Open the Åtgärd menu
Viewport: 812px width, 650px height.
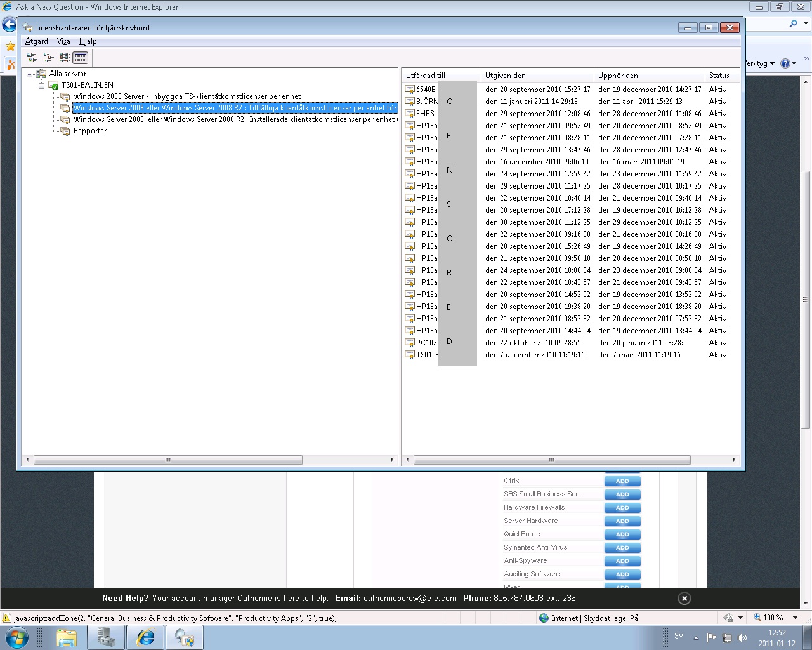[x=36, y=41]
